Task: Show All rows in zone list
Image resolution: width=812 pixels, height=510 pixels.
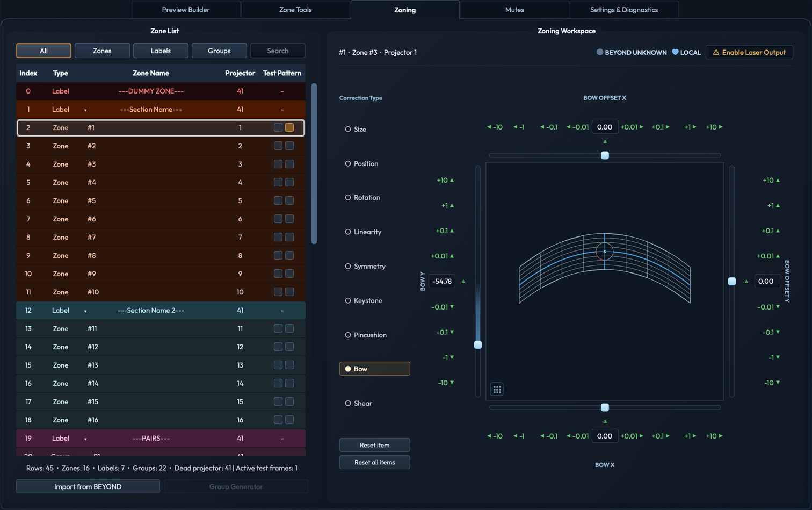Action: (44, 51)
